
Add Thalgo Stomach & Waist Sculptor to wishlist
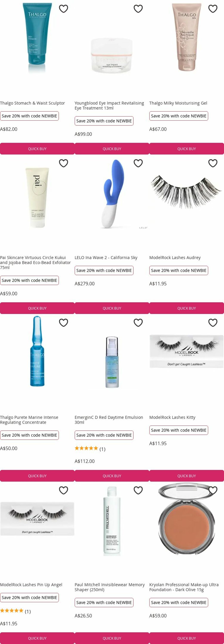pyautogui.click(x=63, y=9)
